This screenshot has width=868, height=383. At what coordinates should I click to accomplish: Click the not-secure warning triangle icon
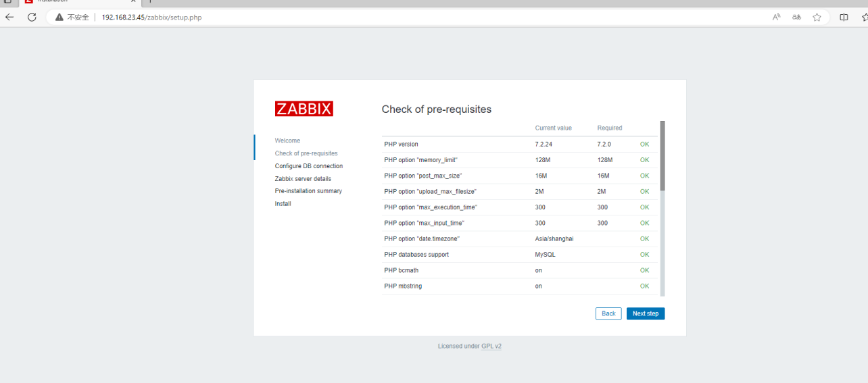tap(59, 17)
